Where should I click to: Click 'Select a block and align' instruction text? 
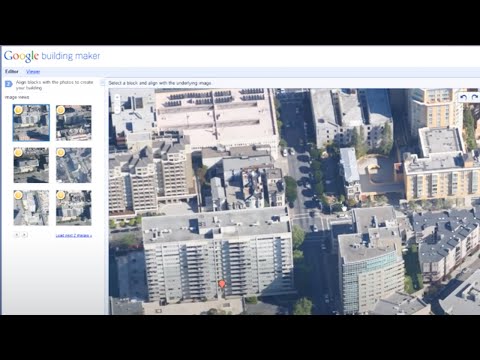click(x=160, y=83)
